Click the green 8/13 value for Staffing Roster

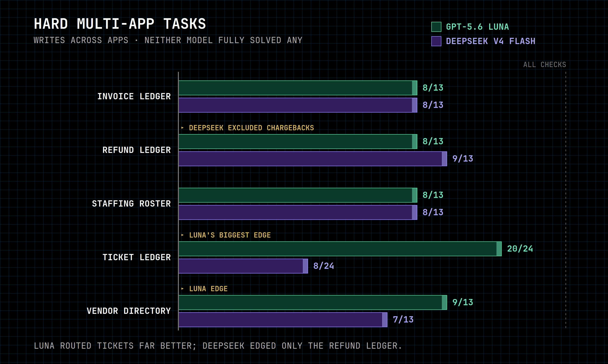point(433,195)
